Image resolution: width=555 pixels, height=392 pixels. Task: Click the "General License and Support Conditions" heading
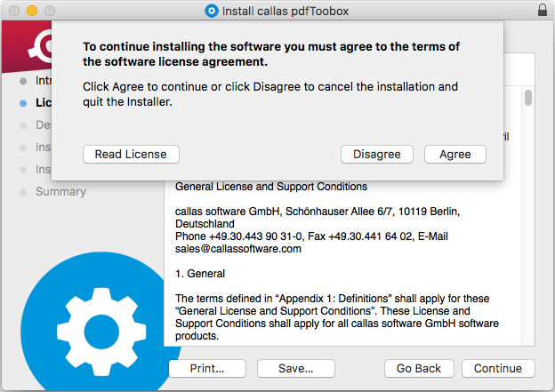coord(271,187)
